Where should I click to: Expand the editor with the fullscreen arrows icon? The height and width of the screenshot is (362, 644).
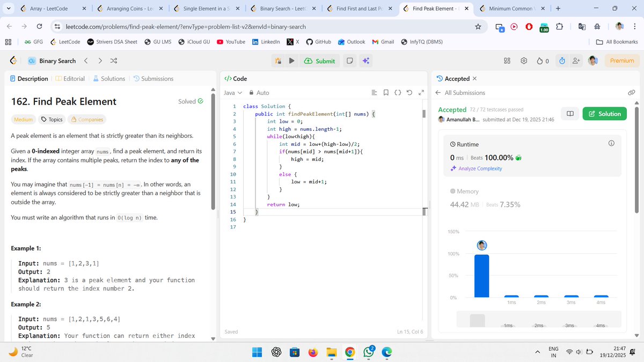point(421,92)
